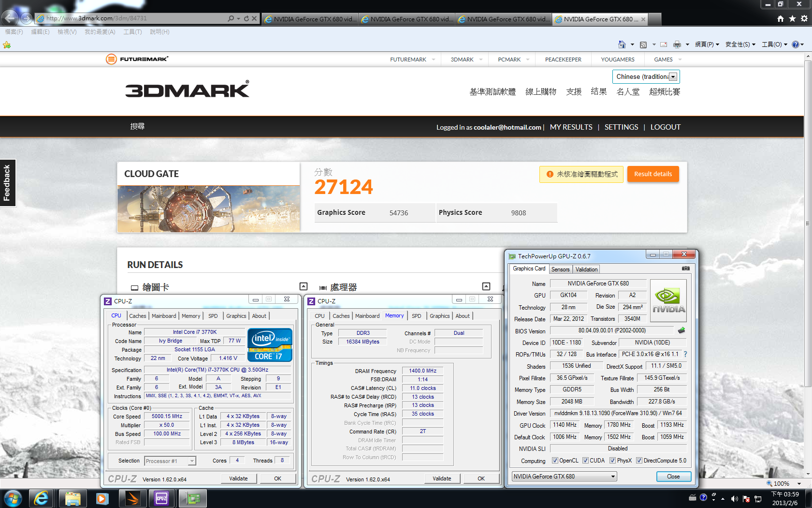Click the refresh icon in address bar
This screenshot has width=812, height=508.
click(246, 18)
